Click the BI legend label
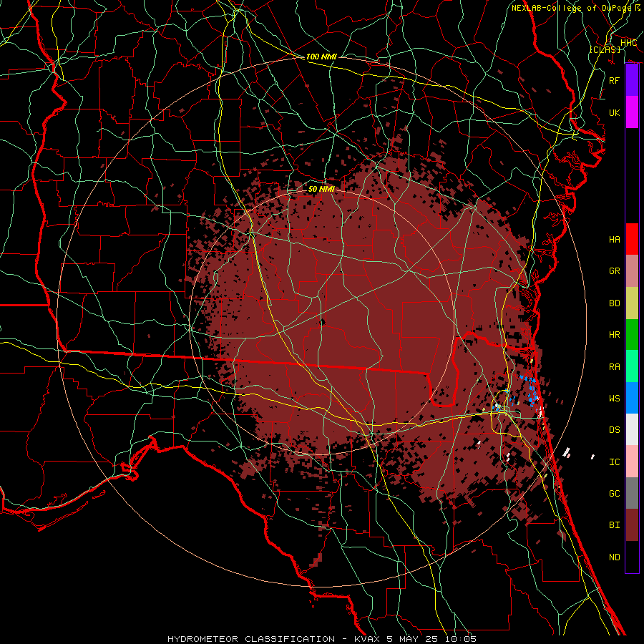This screenshot has width=644, height=644. click(615, 525)
